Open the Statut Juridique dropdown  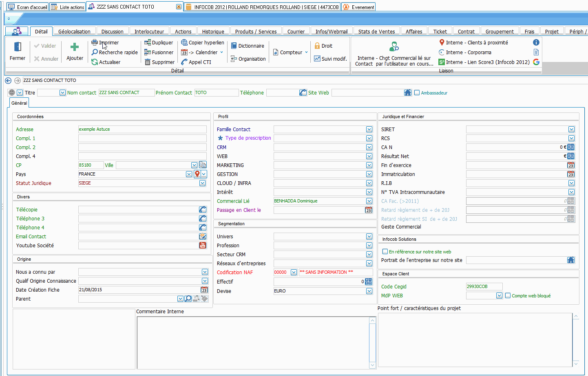[x=202, y=183]
